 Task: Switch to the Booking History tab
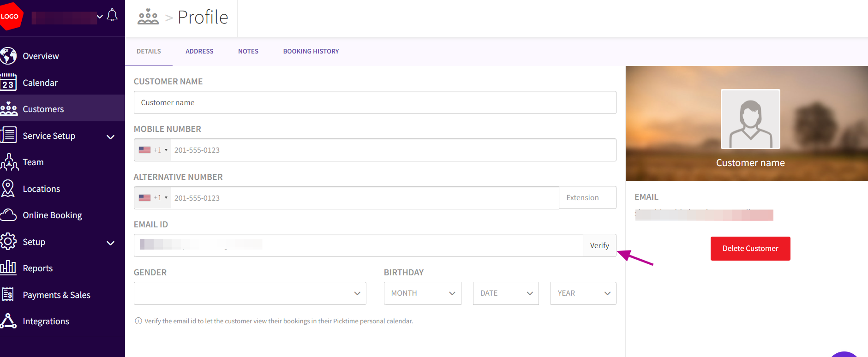tap(311, 51)
